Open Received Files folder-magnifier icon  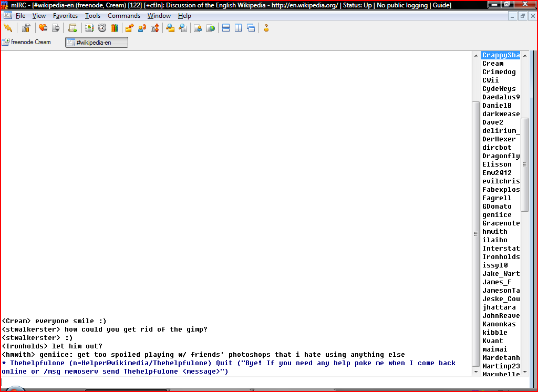[x=170, y=28]
